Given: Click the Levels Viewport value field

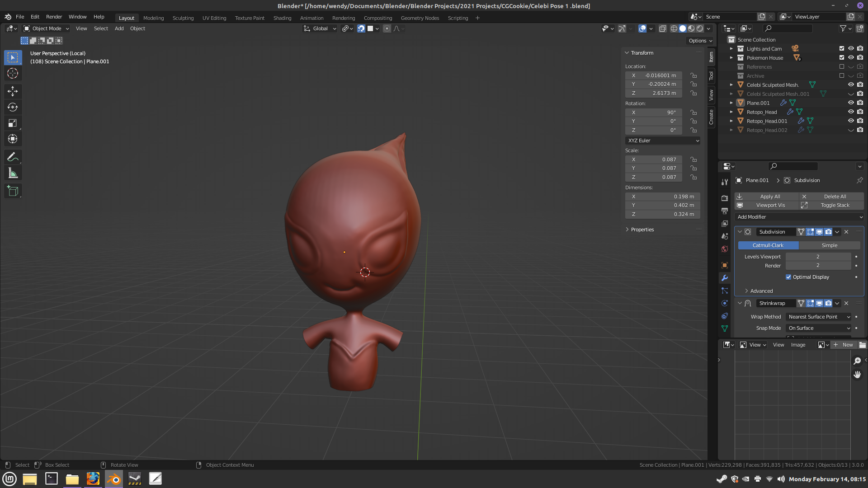Looking at the screenshot, I should click(817, 257).
